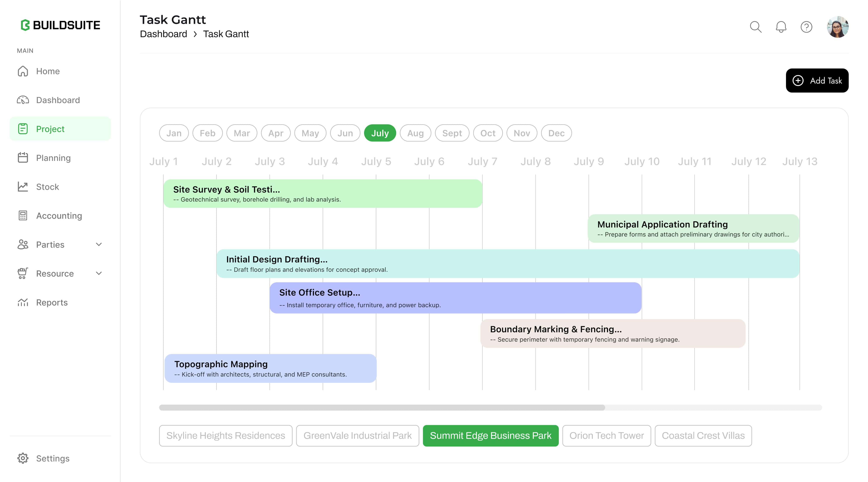Viewport: 868px width, 482px height.
Task: Select the Sept month pill
Action: 452,133
